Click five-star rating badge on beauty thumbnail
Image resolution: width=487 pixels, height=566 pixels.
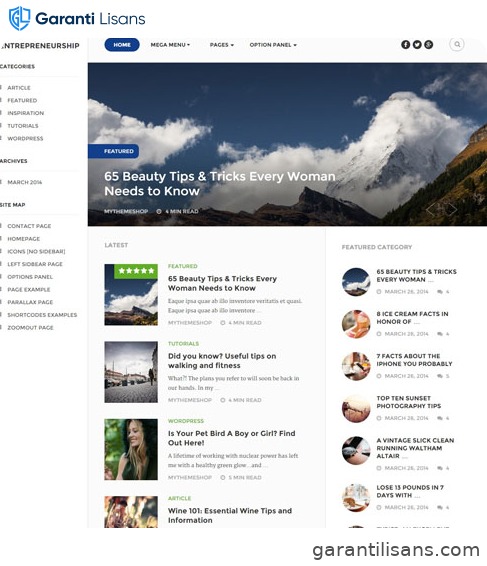coord(136,271)
